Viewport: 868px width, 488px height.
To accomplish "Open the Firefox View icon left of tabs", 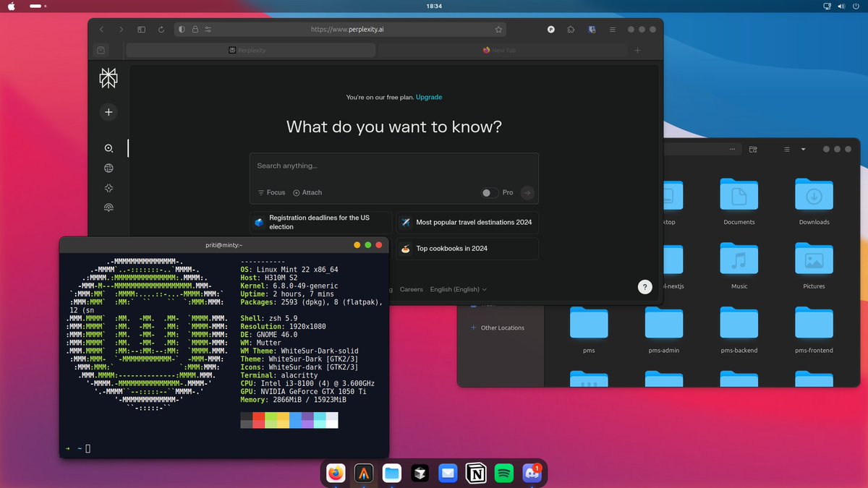I will (x=101, y=51).
